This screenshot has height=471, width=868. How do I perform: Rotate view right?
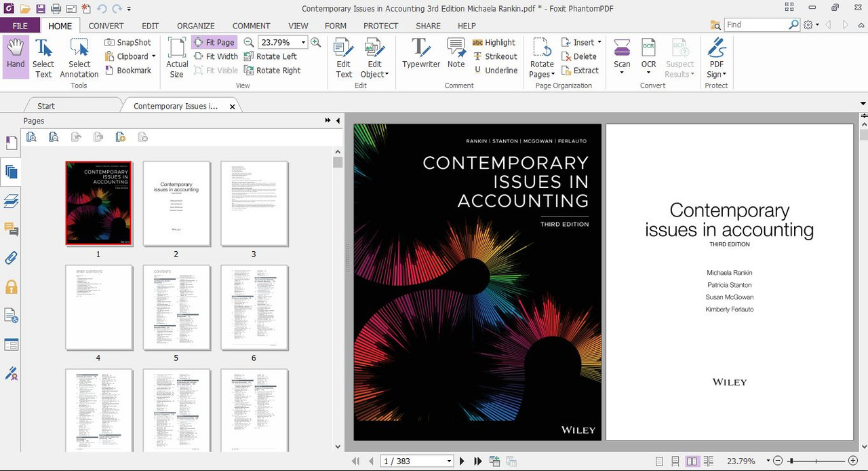click(273, 71)
